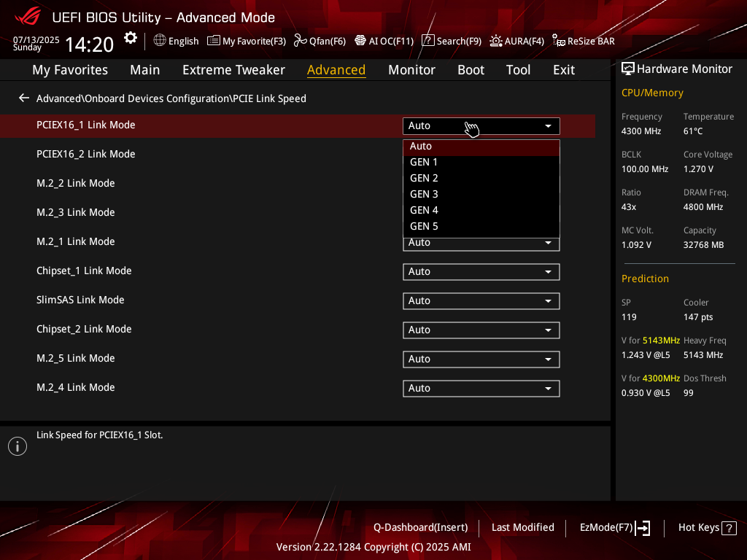Open Qfan(F6) fan control icon
Screen dimensions: 747x560
[300, 41]
